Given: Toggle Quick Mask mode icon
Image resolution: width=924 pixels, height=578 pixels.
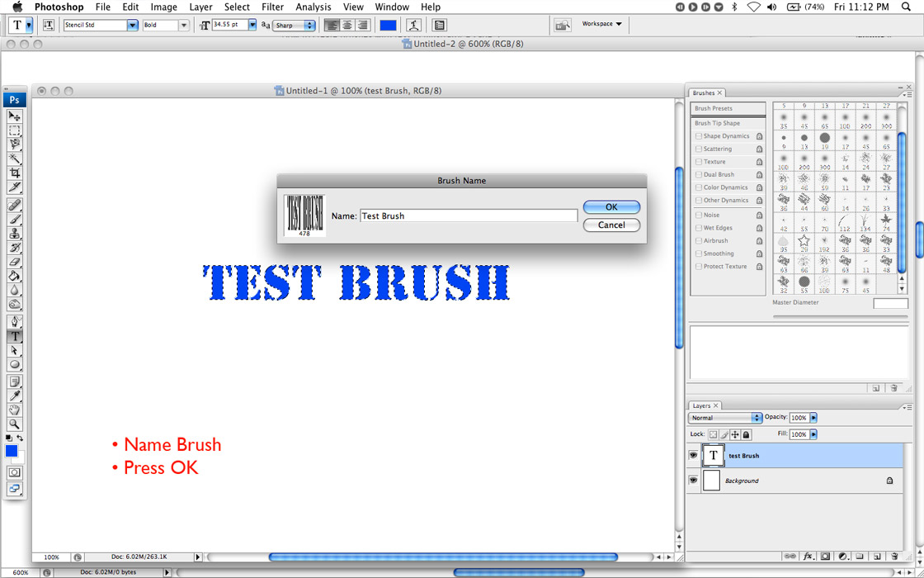Looking at the screenshot, I should [15, 472].
